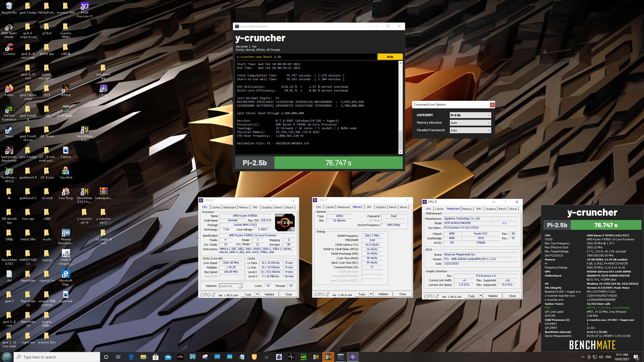Open the Recycle Bin desktop icon
This screenshot has width=644, height=362.
click(x=9, y=8)
